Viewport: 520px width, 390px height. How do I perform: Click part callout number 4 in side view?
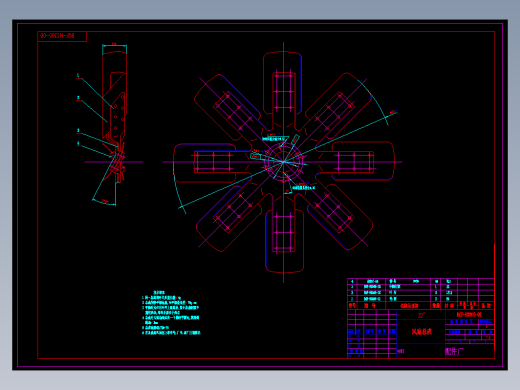pos(78,143)
